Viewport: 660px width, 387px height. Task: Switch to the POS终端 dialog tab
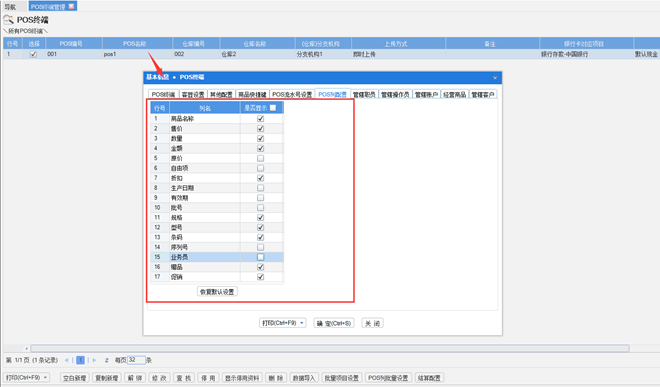(163, 95)
